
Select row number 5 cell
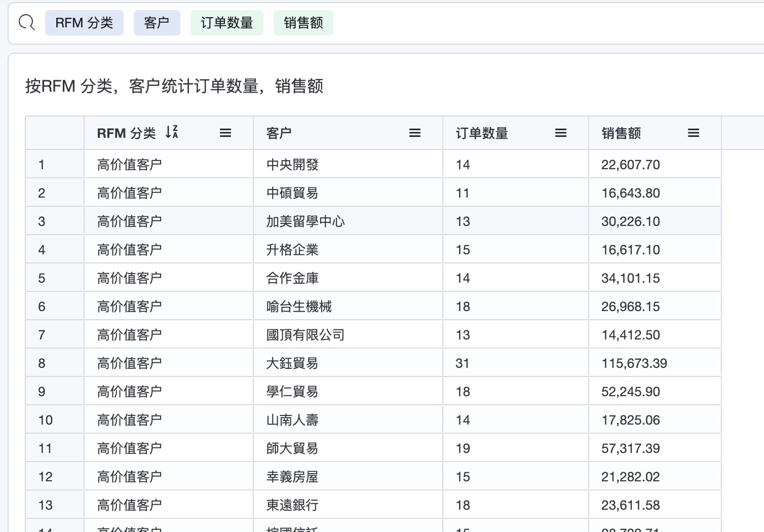pyautogui.click(x=42, y=278)
